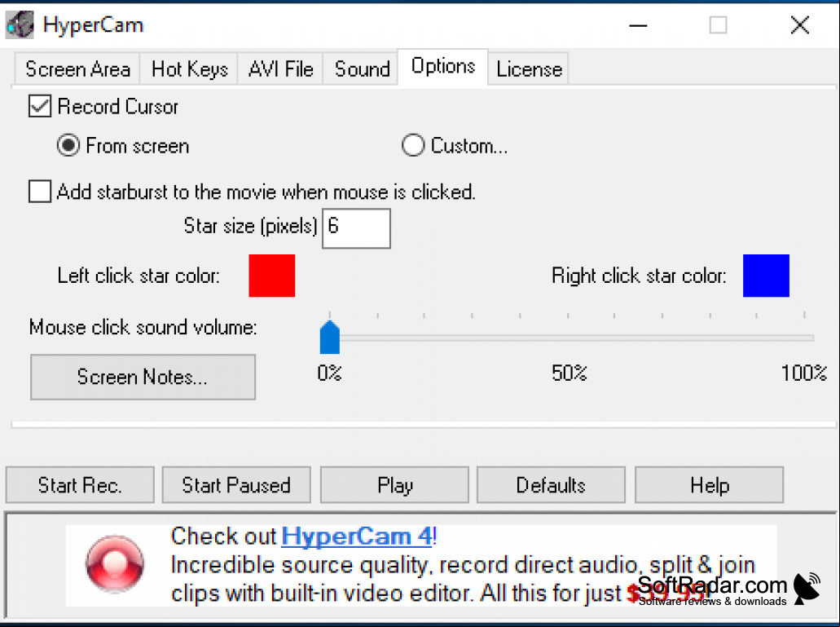The image size is (840, 627).
Task: Open the Hot Keys tab
Action: point(189,68)
